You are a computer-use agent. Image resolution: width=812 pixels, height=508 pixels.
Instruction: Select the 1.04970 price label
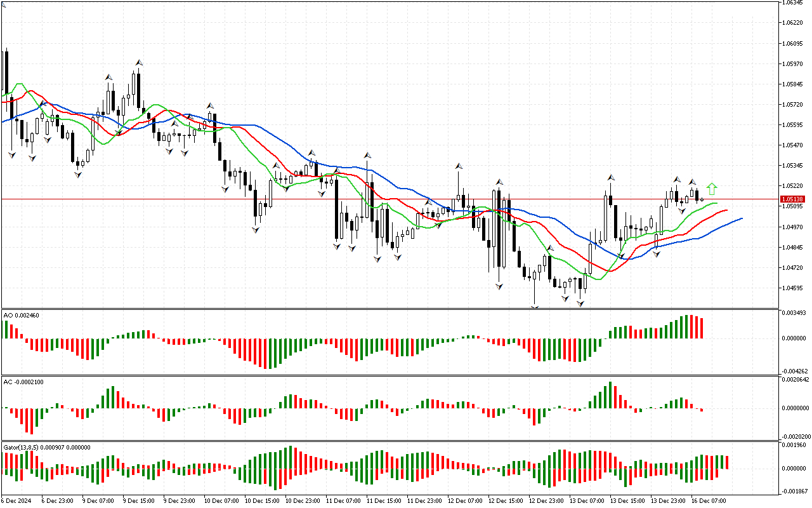point(792,227)
